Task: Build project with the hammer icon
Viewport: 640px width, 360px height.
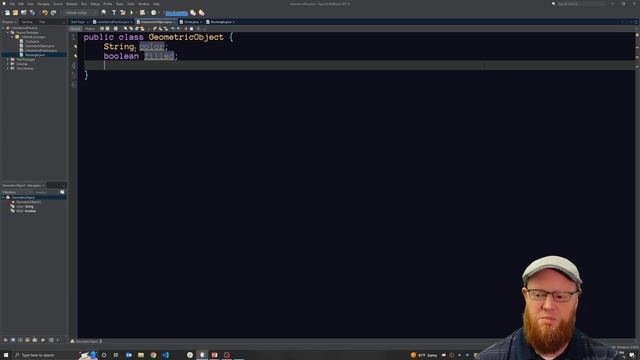Action: coord(114,13)
